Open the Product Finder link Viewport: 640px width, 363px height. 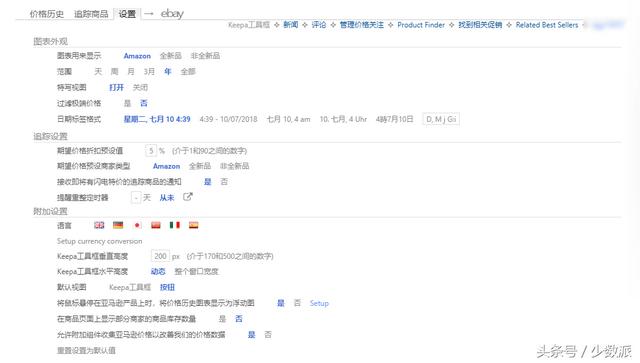pyautogui.click(x=421, y=25)
